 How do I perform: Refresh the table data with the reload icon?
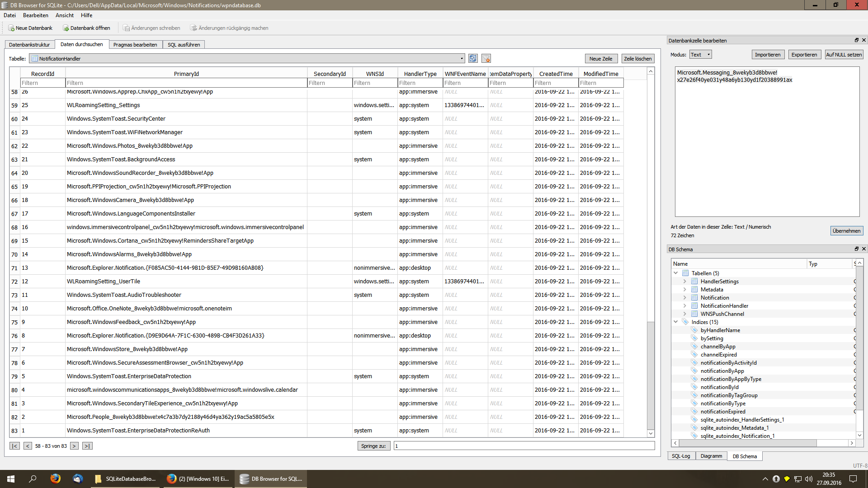[x=473, y=59]
